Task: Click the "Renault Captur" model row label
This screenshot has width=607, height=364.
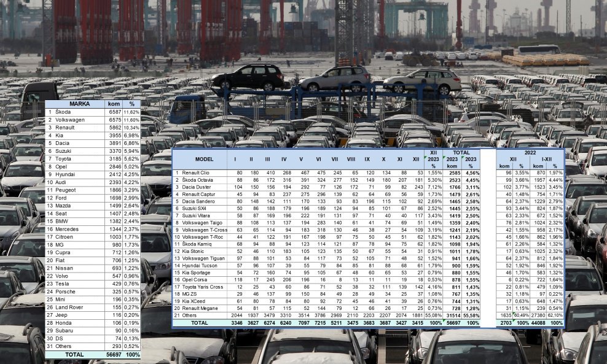Action: click(x=198, y=194)
